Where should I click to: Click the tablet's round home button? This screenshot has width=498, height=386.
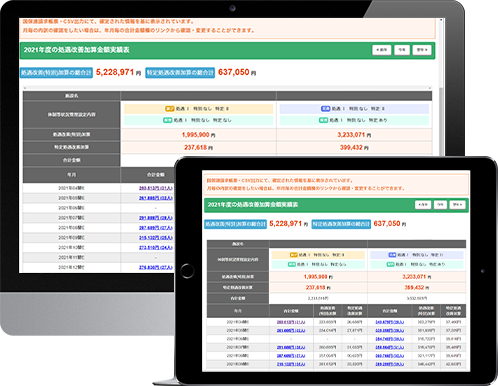[187, 271]
